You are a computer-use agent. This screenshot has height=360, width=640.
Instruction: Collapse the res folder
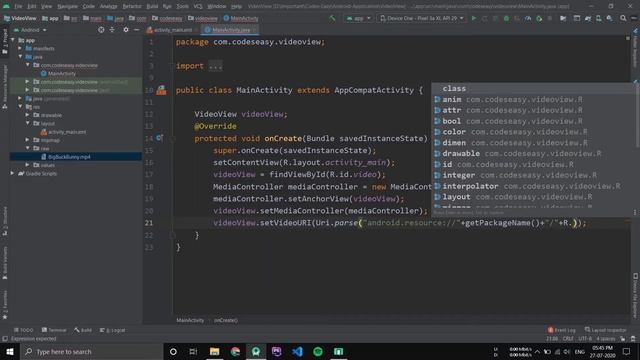pyautogui.click(x=20, y=107)
